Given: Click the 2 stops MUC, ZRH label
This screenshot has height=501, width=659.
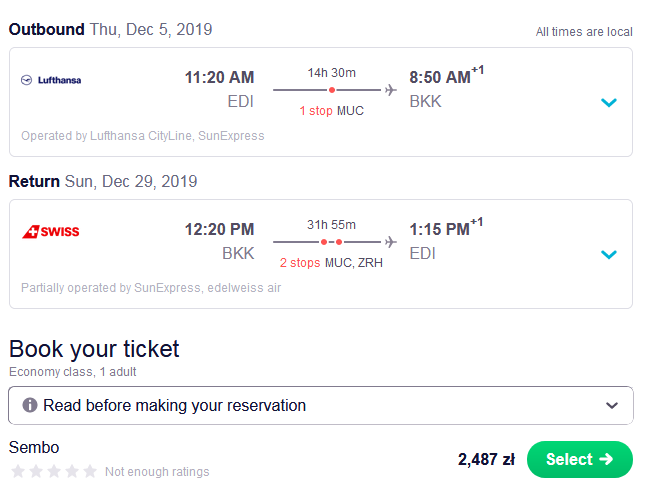Looking at the screenshot, I should pos(331,263).
